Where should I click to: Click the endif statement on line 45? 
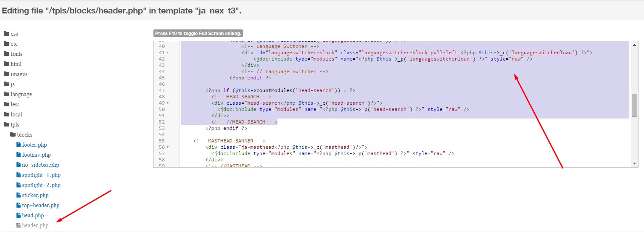[x=250, y=78]
